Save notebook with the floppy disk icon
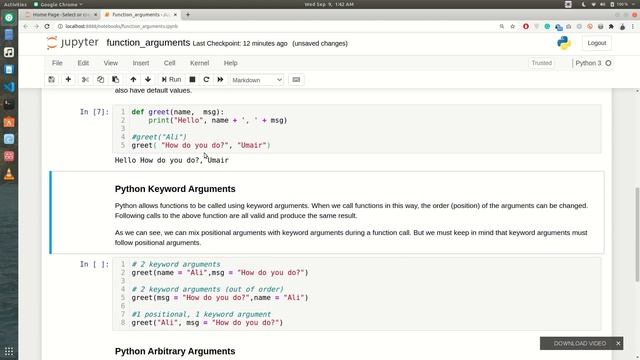Image resolution: width=640 pixels, height=360 pixels. click(x=51, y=80)
